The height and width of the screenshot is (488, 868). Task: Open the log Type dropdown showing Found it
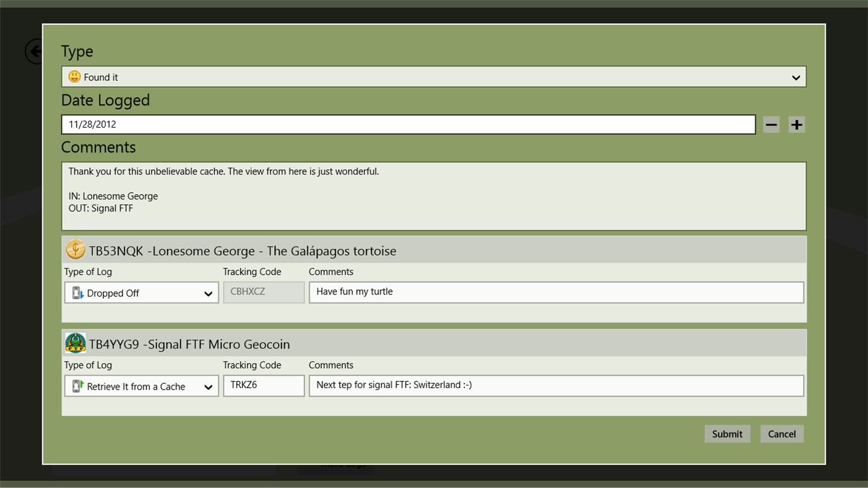(x=434, y=77)
